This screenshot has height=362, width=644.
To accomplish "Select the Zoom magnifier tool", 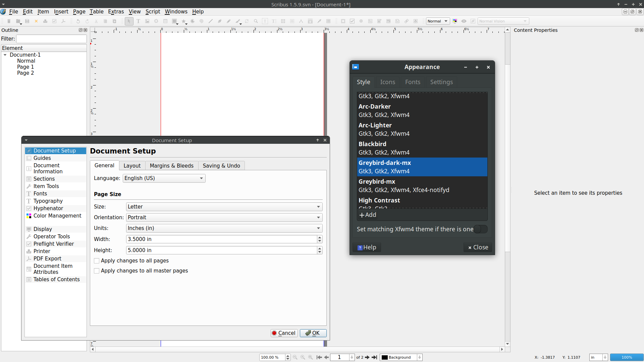I will (x=256, y=21).
